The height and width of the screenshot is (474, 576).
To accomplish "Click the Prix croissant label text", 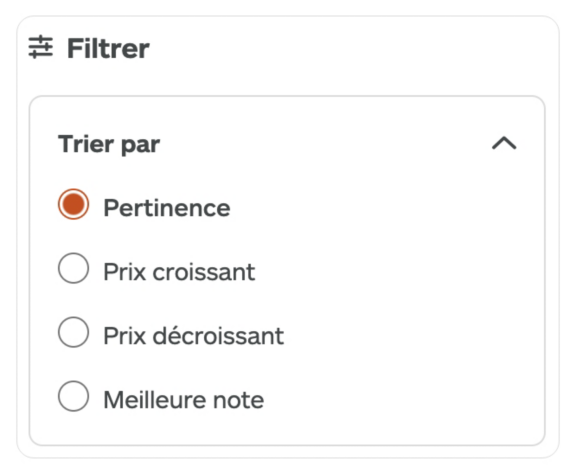I will [x=179, y=272].
